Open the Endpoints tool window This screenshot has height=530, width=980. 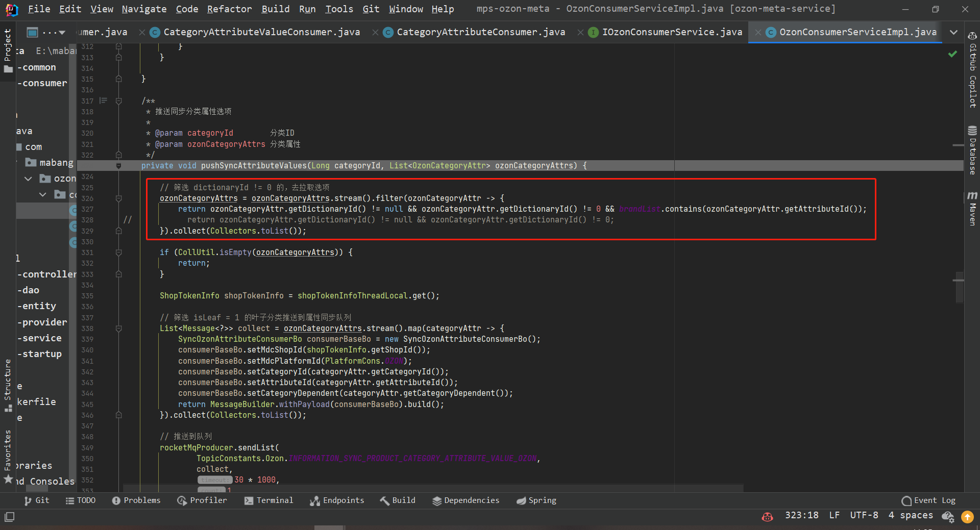337,500
